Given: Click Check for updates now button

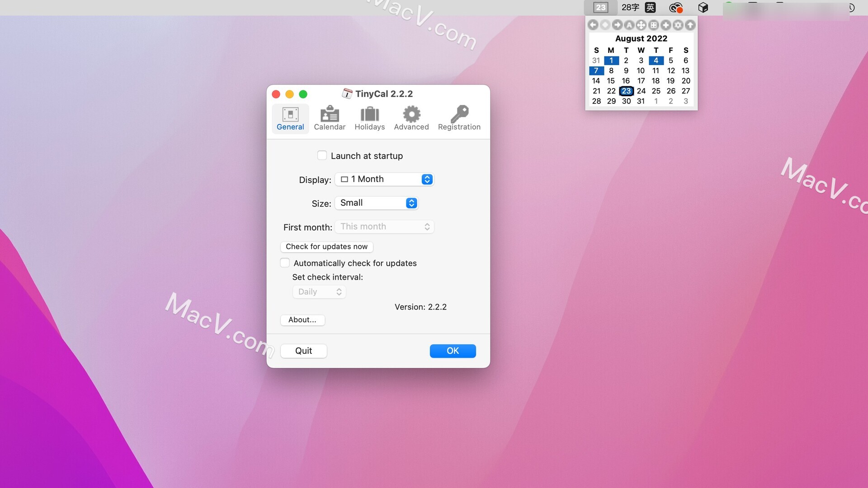Looking at the screenshot, I should click(327, 247).
